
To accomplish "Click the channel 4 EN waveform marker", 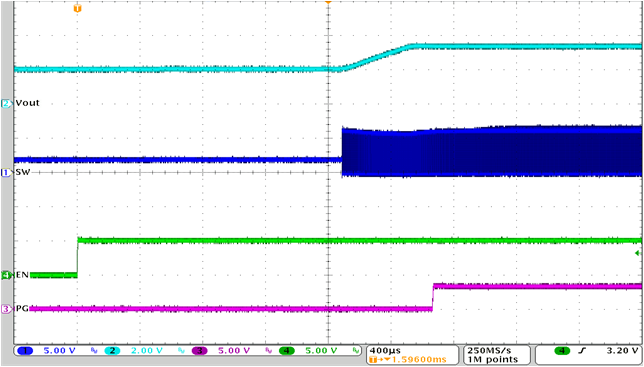I will tap(7, 275).
